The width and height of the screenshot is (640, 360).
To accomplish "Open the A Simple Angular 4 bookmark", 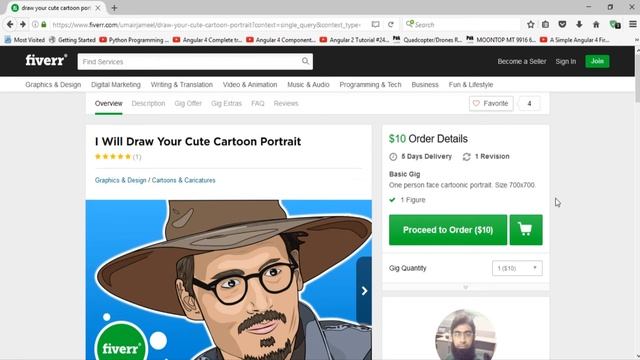I will tap(574, 40).
